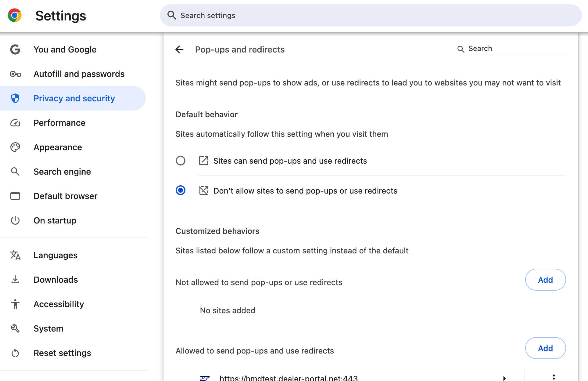Click the back arrow beside Pop-ups and redirects
The width and height of the screenshot is (588, 381).
179,49
